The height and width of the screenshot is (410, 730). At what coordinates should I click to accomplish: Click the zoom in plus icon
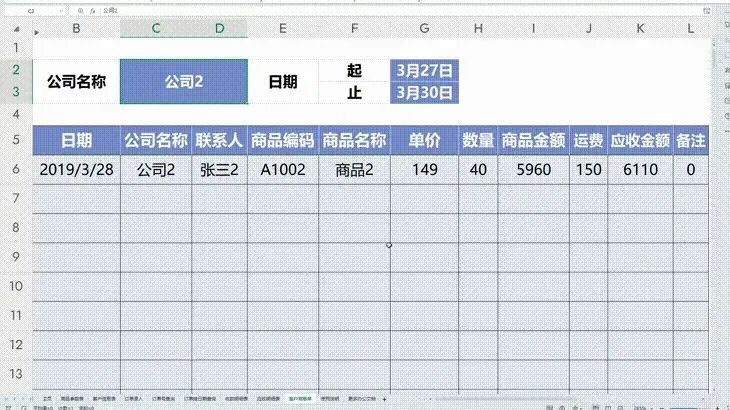click(x=716, y=406)
